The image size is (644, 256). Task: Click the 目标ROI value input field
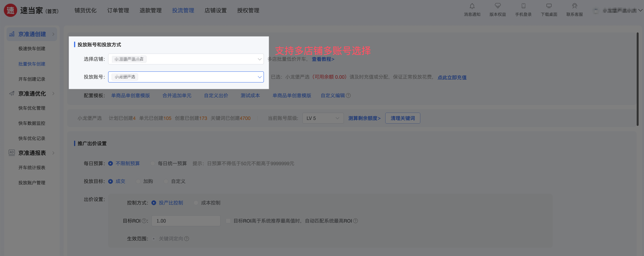185,221
